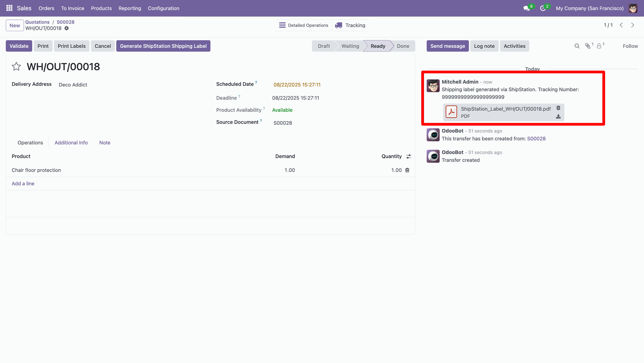Go to next record arrow
Viewport: 644px width, 363px height.
click(633, 25)
